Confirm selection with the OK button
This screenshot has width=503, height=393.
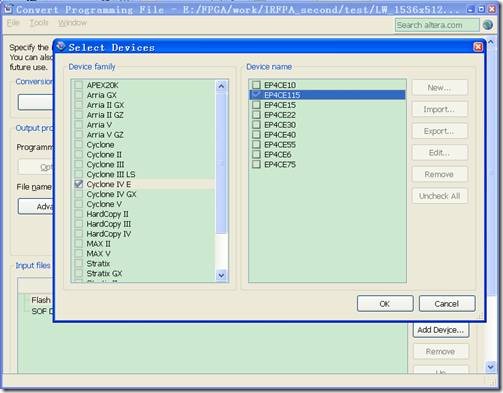[385, 304]
